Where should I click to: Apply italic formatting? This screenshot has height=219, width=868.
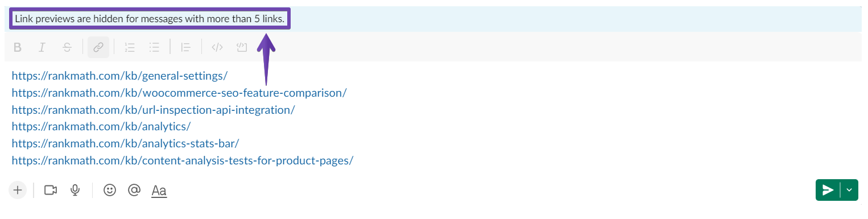[42, 47]
